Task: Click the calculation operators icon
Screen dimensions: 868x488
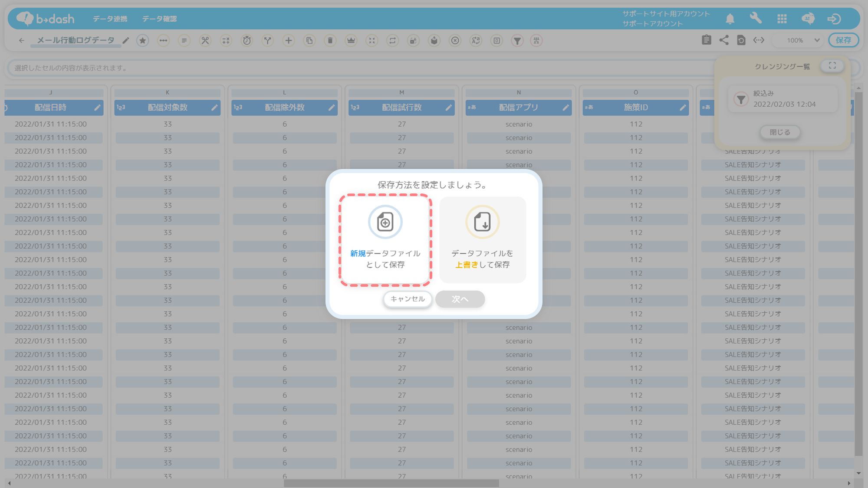Action: [x=226, y=40]
